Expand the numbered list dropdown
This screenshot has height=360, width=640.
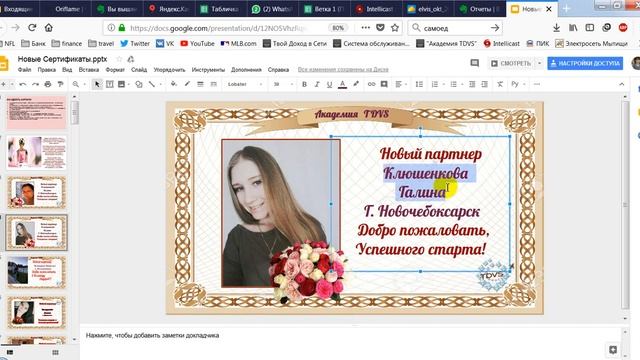click(x=444, y=84)
